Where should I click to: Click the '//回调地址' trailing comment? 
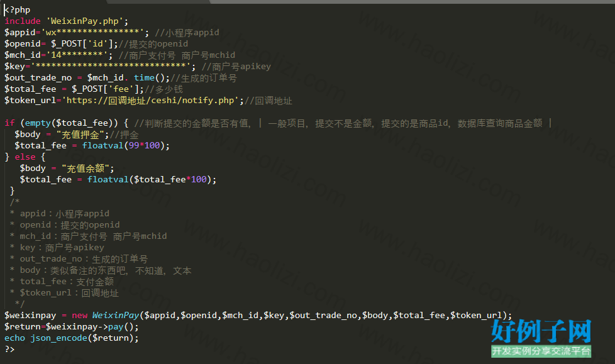pyautogui.click(x=269, y=101)
